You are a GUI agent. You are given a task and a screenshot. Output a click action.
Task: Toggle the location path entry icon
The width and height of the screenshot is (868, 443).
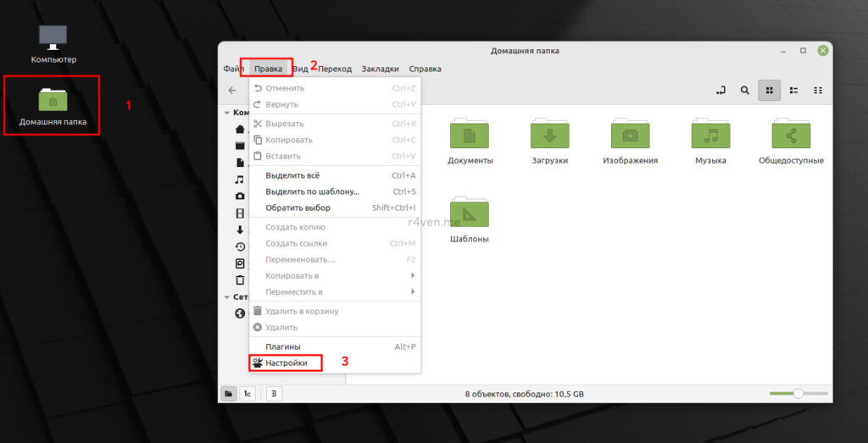click(x=721, y=91)
